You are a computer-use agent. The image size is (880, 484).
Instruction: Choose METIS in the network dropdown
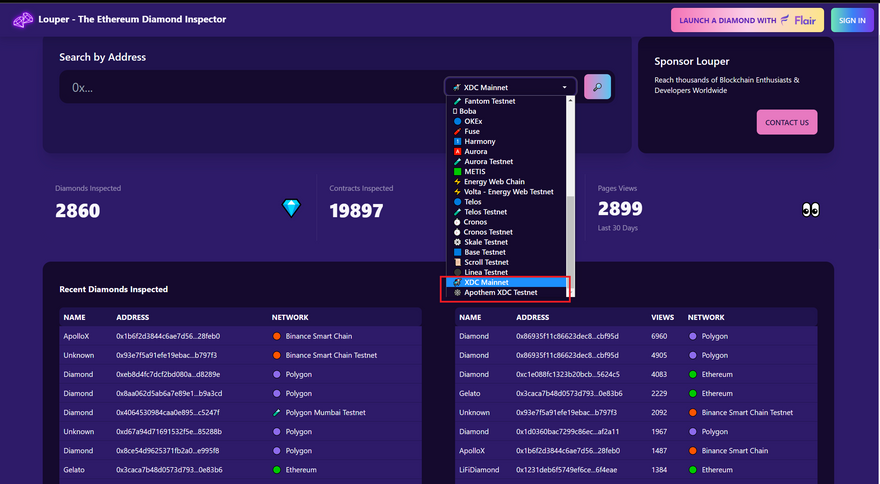coord(474,172)
